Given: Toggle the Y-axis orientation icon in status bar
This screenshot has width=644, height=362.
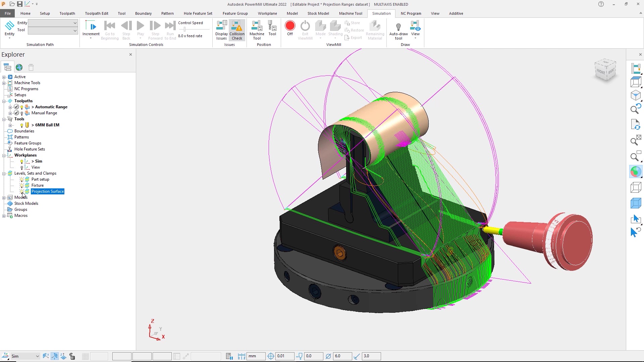Looking at the screenshot, I should (x=54, y=356).
